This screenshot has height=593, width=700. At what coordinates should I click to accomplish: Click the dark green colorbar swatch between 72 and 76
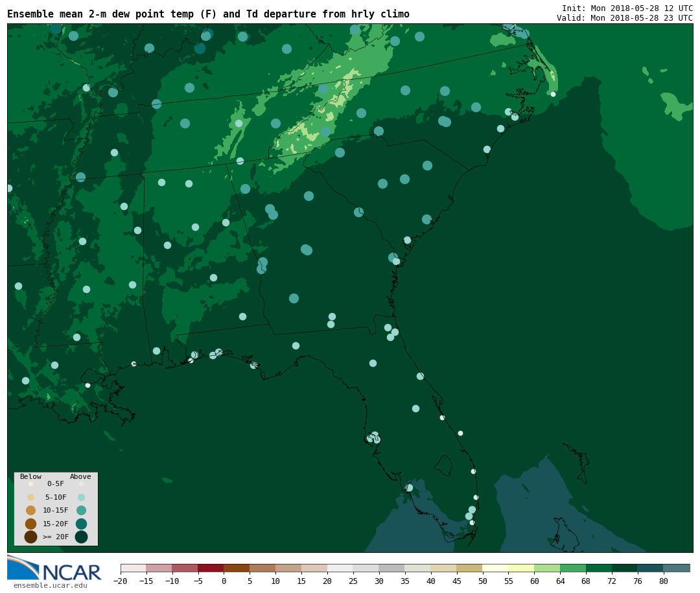625,568
